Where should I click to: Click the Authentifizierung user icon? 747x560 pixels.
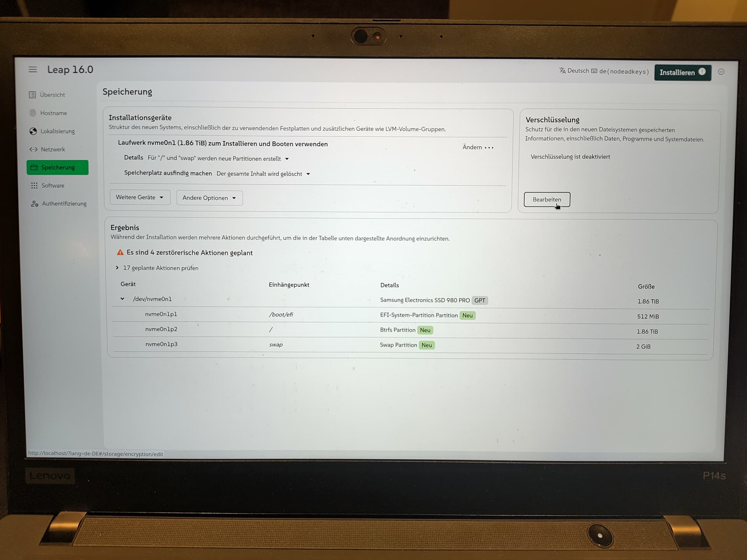(35, 204)
